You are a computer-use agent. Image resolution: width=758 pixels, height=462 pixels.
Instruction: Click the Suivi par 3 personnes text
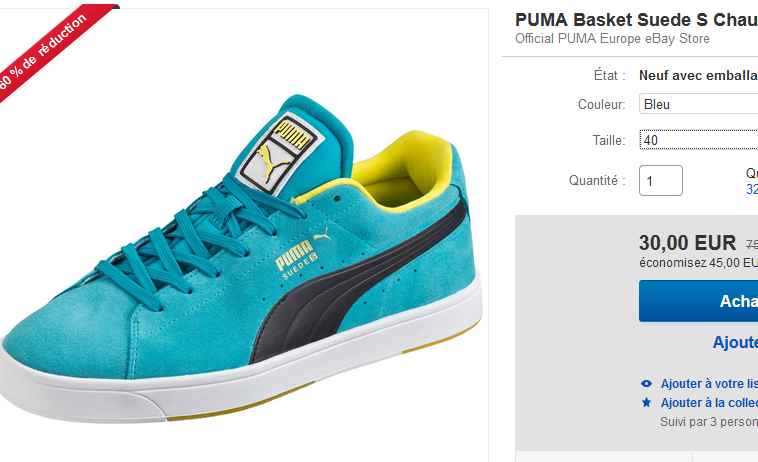709,422
